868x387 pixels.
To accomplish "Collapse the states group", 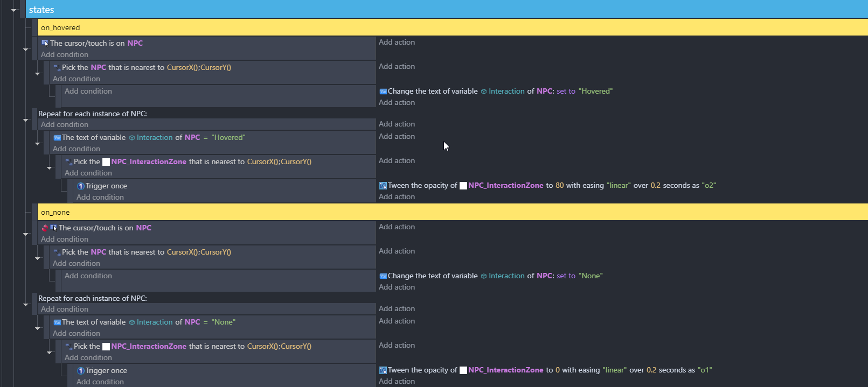I will coord(14,10).
